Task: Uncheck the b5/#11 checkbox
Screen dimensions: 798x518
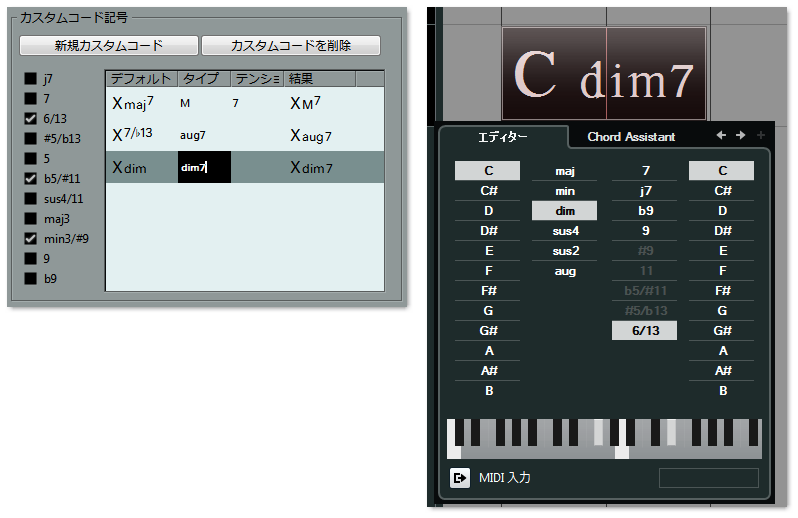Action: (x=31, y=179)
